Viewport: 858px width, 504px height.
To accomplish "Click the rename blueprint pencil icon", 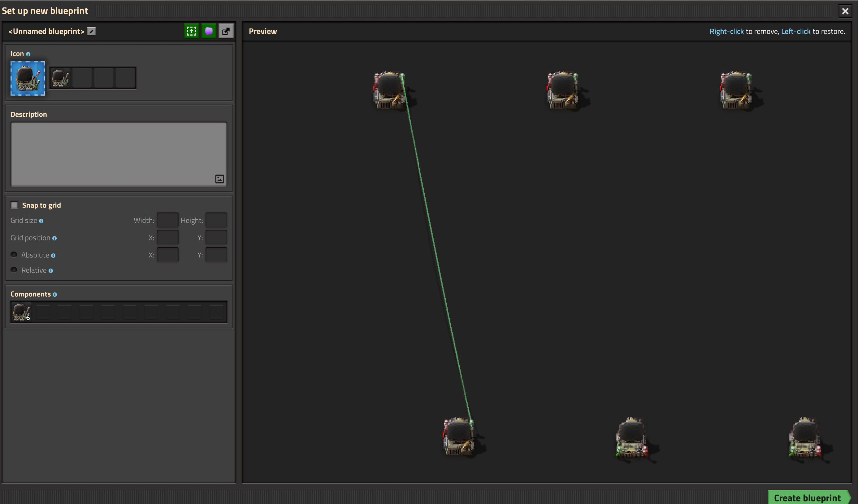I will (x=91, y=31).
